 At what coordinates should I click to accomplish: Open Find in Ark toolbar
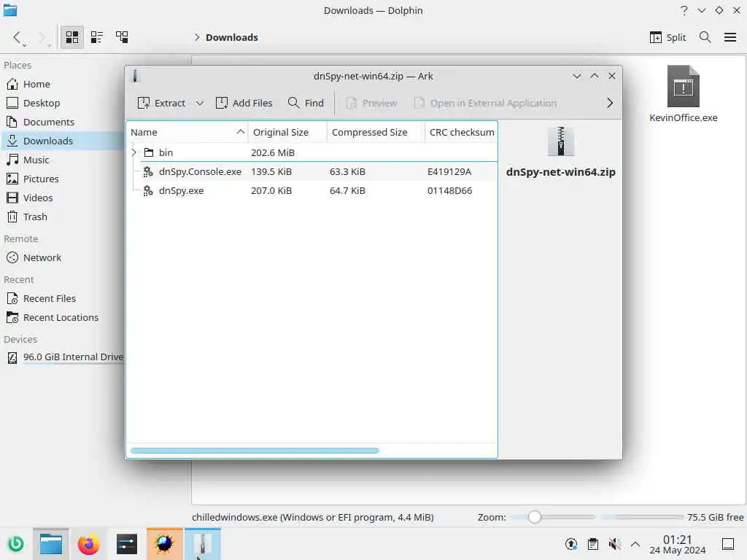click(306, 103)
